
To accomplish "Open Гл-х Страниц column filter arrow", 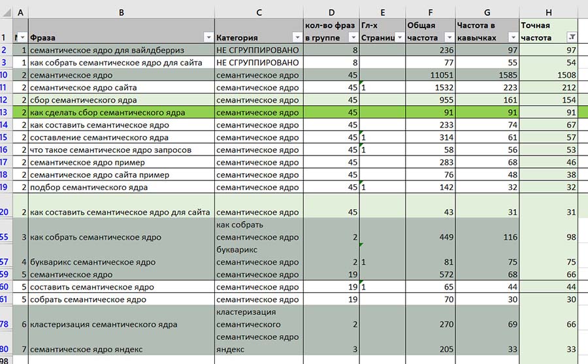I will pos(399,38).
